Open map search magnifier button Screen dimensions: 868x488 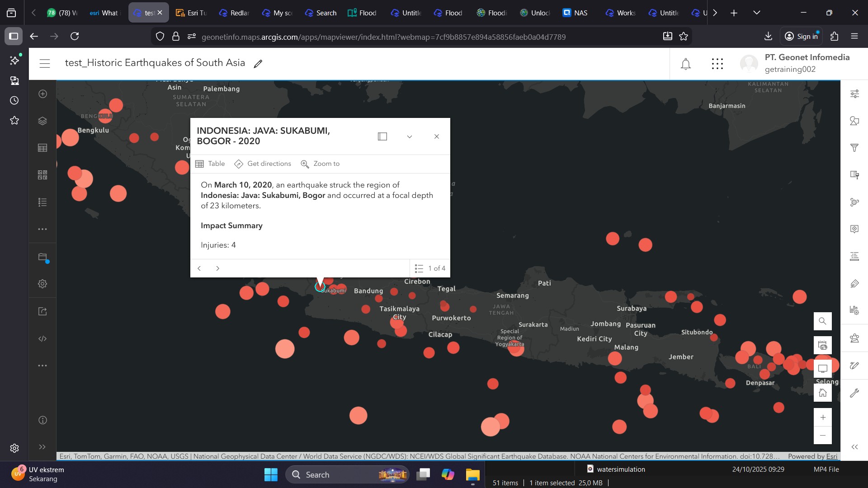tap(822, 321)
